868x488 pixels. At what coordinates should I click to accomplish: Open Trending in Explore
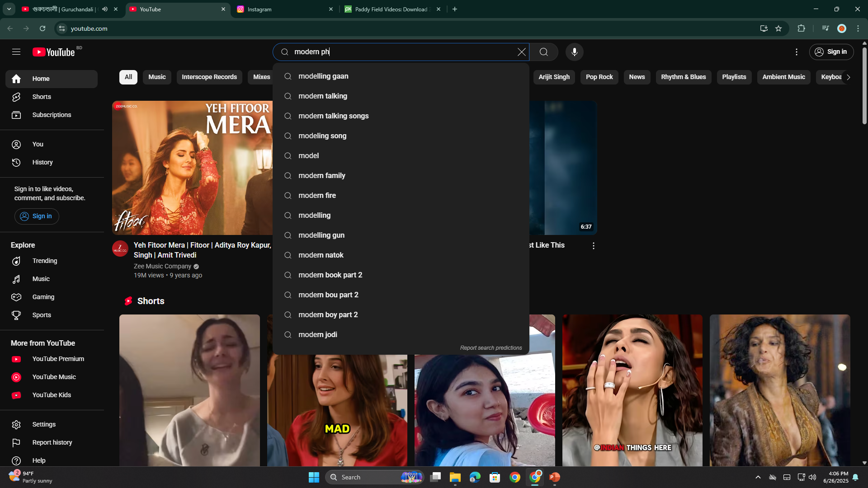pos(52,261)
